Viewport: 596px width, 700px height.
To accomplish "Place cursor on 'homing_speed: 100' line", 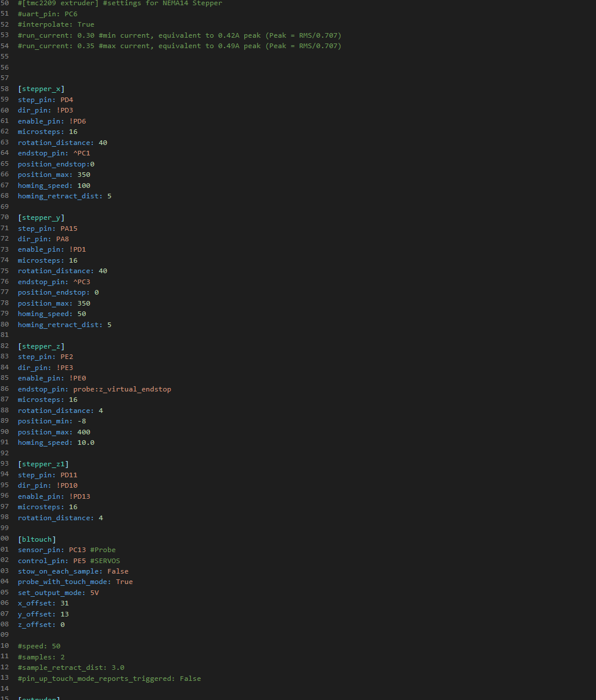I will (x=54, y=186).
